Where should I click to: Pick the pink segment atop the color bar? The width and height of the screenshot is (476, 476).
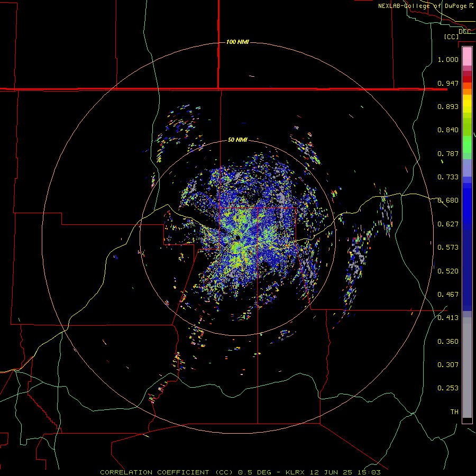click(x=467, y=57)
